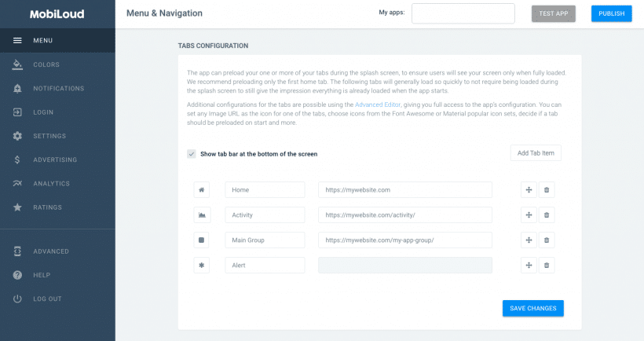Open Advertising settings from sidebar
Image resolution: width=644 pixels, height=341 pixels.
(55, 160)
